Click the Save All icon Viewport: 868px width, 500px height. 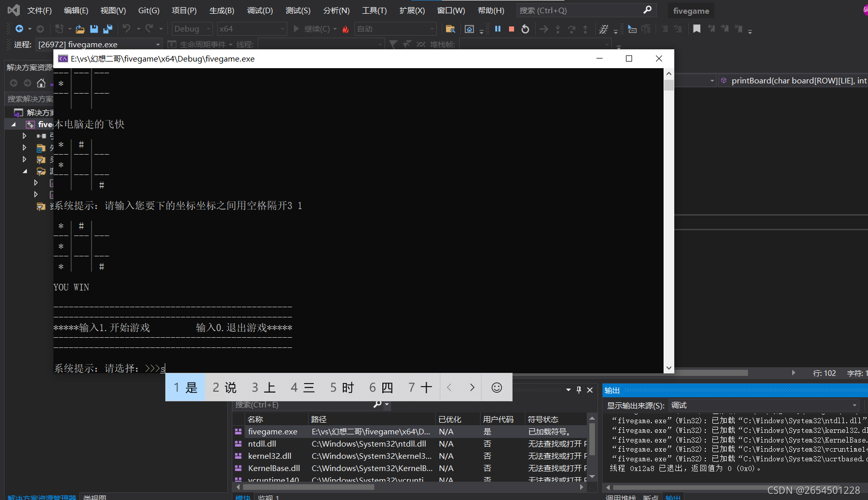(108, 29)
